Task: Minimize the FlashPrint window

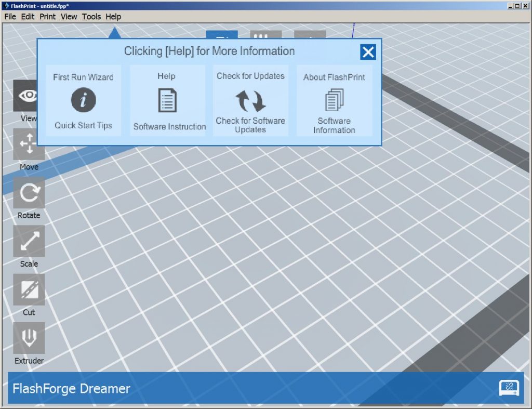Action: 510,6
